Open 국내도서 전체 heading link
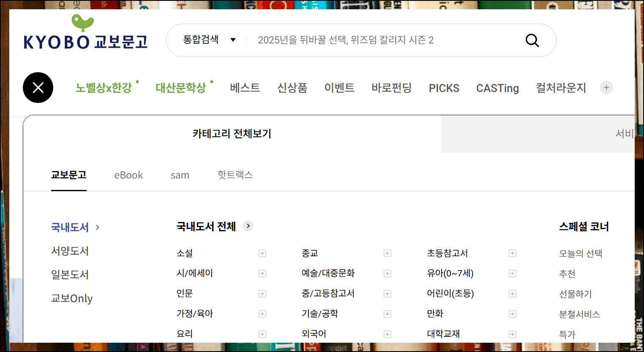This screenshot has height=352, width=644. [x=206, y=226]
